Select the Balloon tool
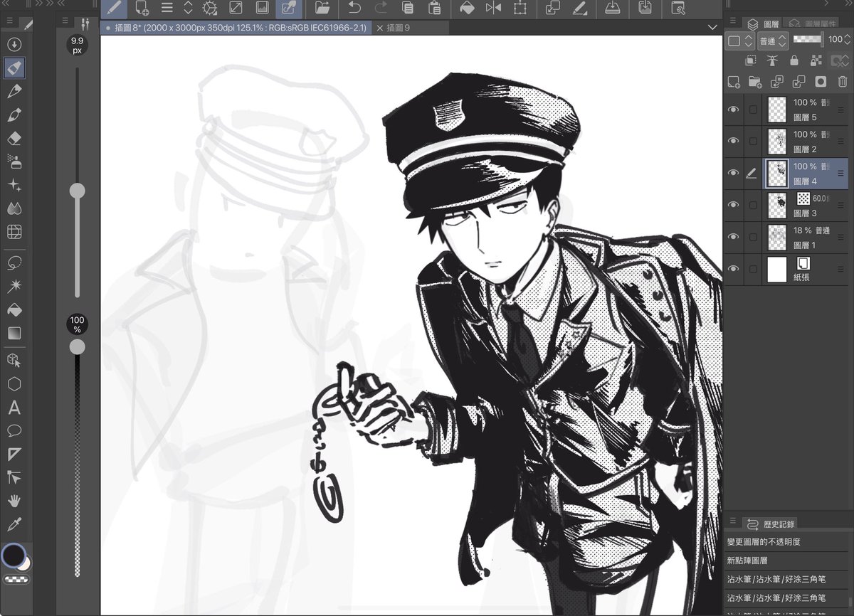 [x=14, y=431]
